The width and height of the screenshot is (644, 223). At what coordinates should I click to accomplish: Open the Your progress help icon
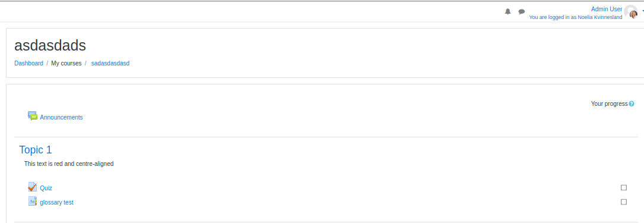(x=632, y=103)
